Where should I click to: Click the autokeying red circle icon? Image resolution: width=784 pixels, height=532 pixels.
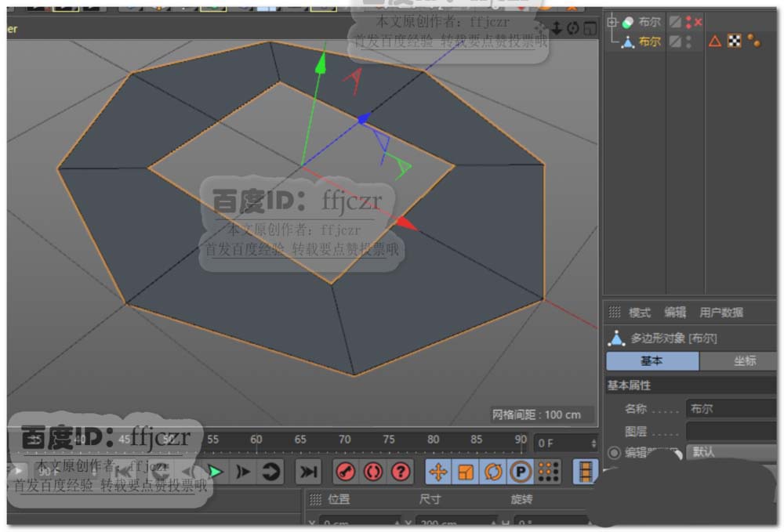(x=373, y=472)
